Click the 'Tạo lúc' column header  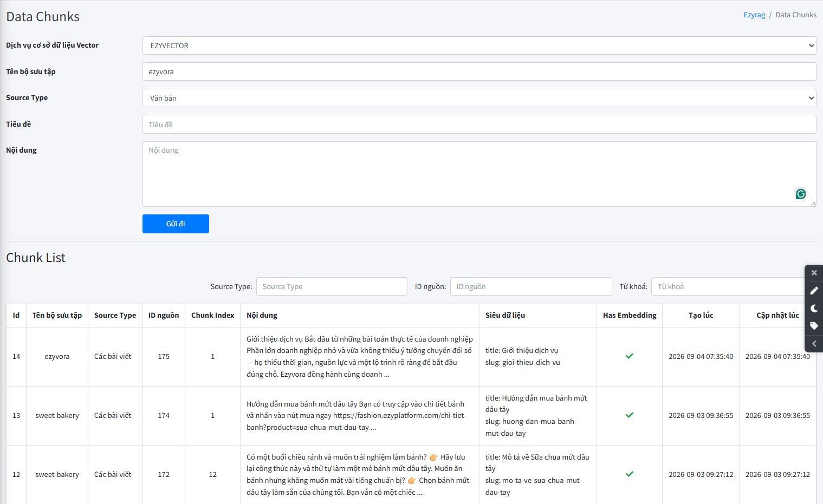(x=701, y=315)
